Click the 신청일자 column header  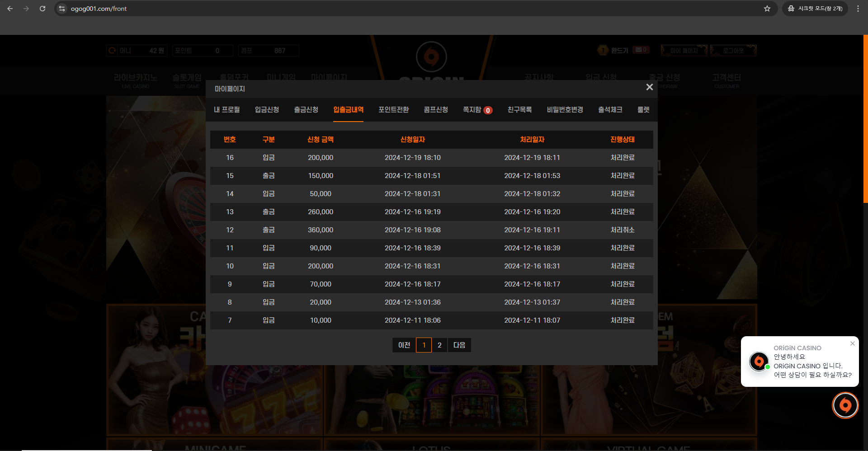[x=413, y=140]
